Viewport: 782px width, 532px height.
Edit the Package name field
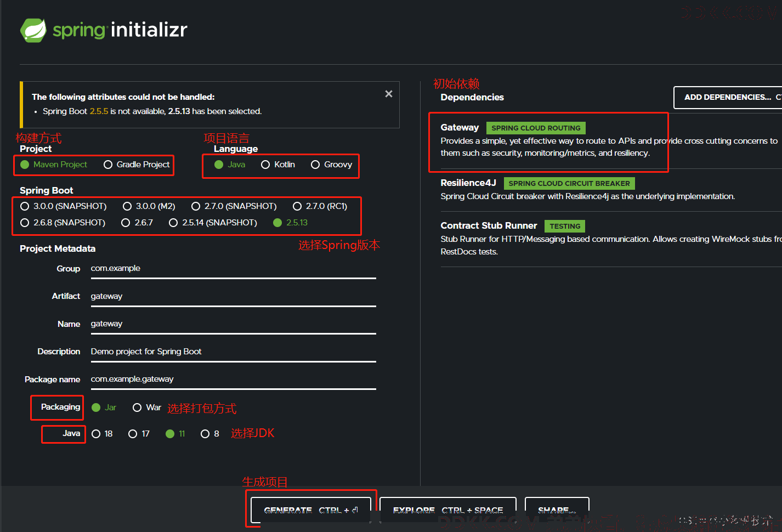[x=233, y=379]
